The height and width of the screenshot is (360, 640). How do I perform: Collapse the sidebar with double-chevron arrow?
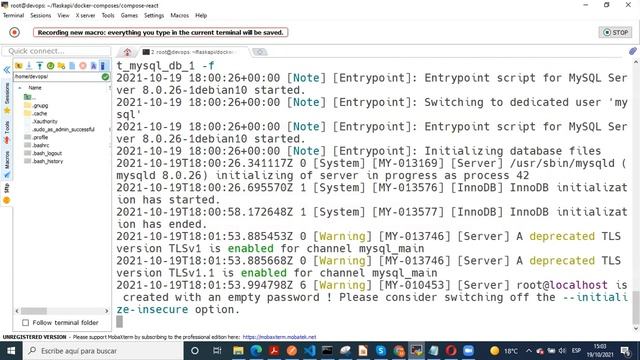(x=7, y=70)
